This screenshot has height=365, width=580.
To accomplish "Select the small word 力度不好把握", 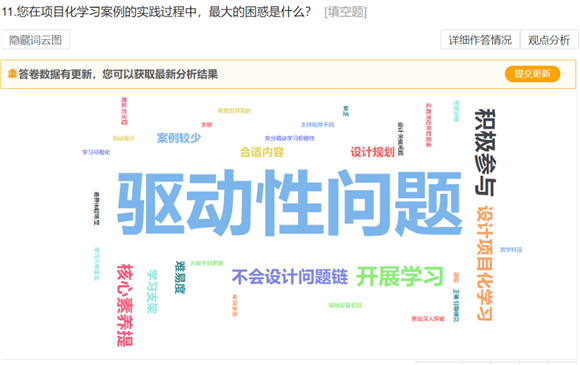I will point(206,263).
